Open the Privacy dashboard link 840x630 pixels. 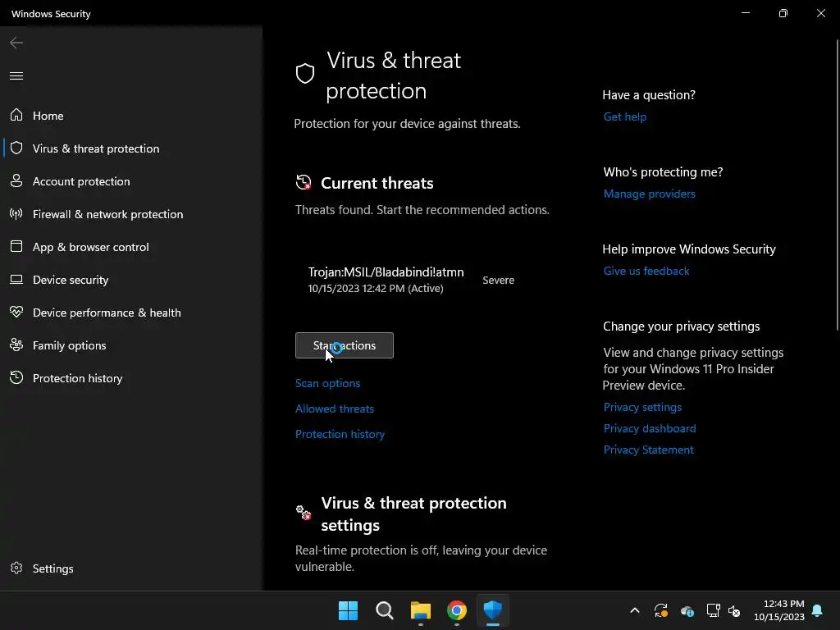pos(650,428)
